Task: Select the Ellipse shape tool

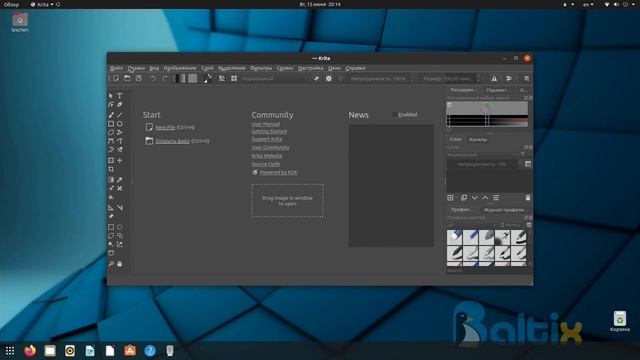Action: [120, 124]
